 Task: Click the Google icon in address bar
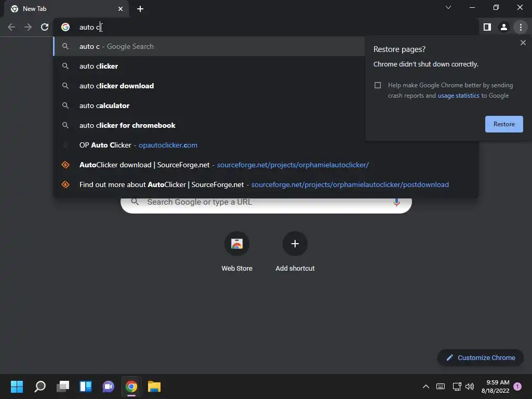click(65, 27)
